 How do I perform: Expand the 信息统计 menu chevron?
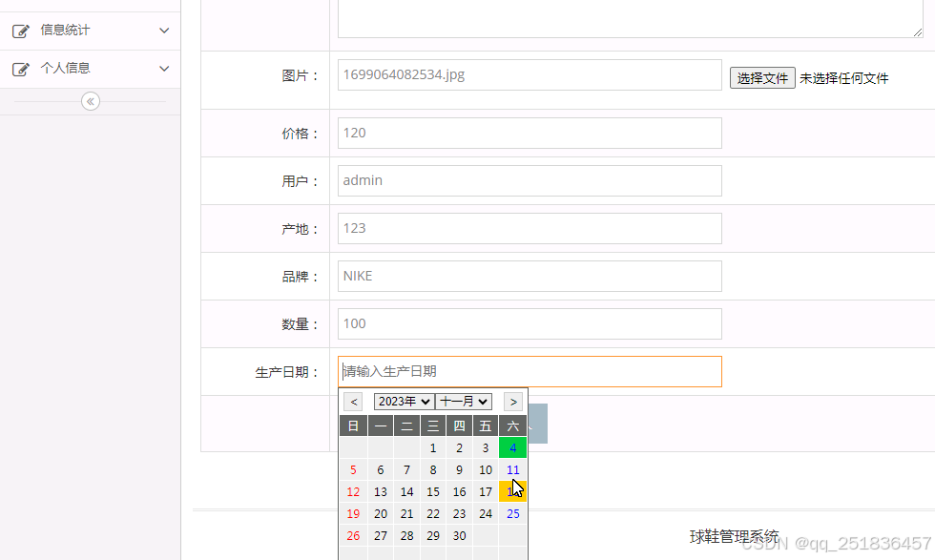pyautogui.click(x=164, y=31)
